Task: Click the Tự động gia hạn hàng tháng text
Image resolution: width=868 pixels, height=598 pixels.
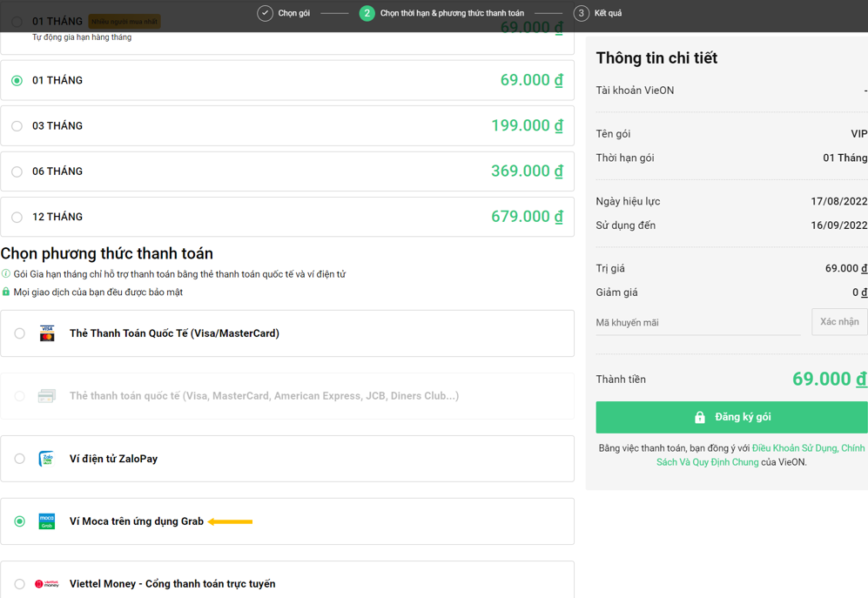Action: point(82,37)
